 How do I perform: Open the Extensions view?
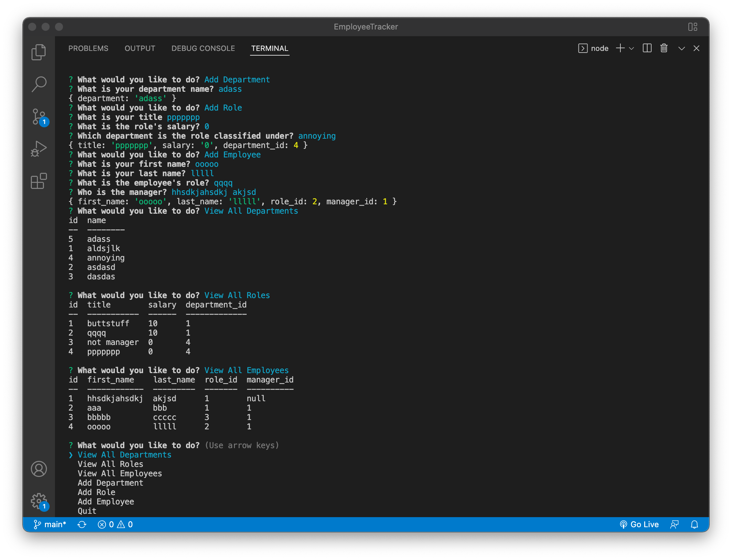39,182
